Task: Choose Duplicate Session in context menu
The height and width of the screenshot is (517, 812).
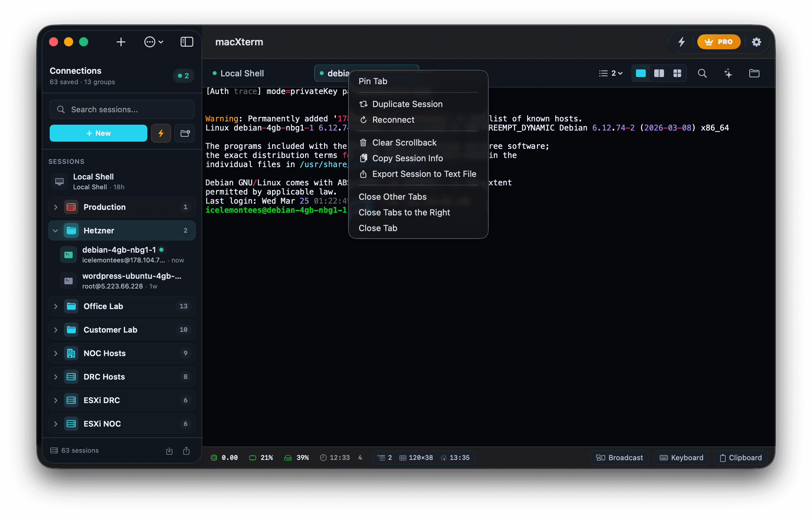Action: click(x=418, y=104)
